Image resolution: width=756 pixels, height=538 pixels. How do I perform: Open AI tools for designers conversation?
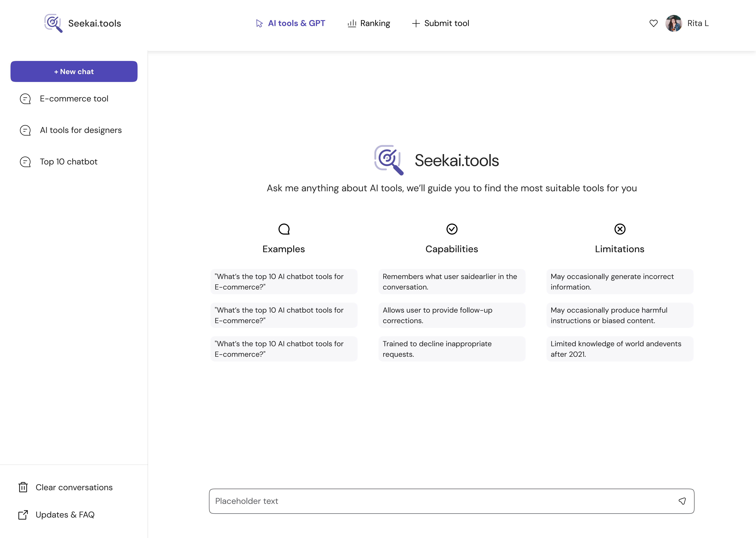tap(81, 130)
